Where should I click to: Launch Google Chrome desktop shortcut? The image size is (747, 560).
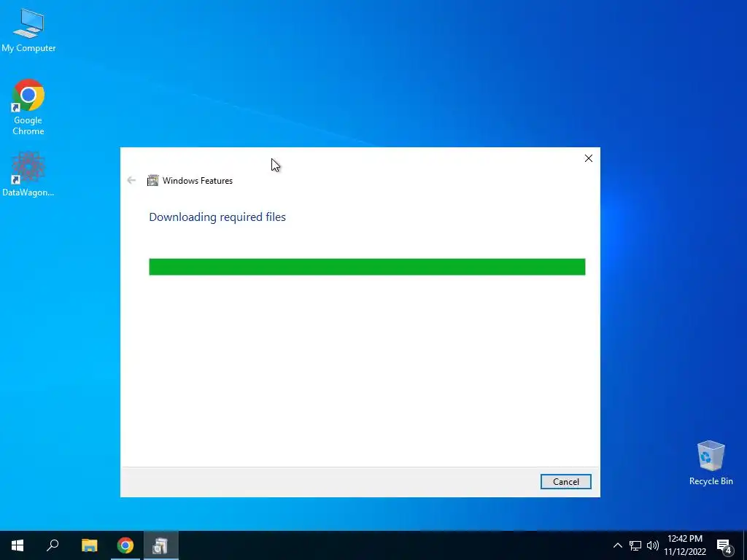point(28,108)
